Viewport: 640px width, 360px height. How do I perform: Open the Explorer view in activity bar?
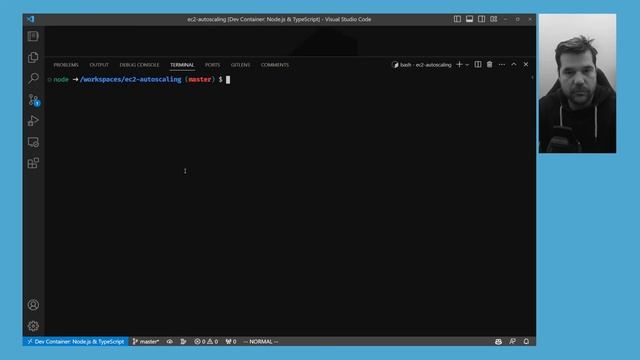click(x=33, y=57)
